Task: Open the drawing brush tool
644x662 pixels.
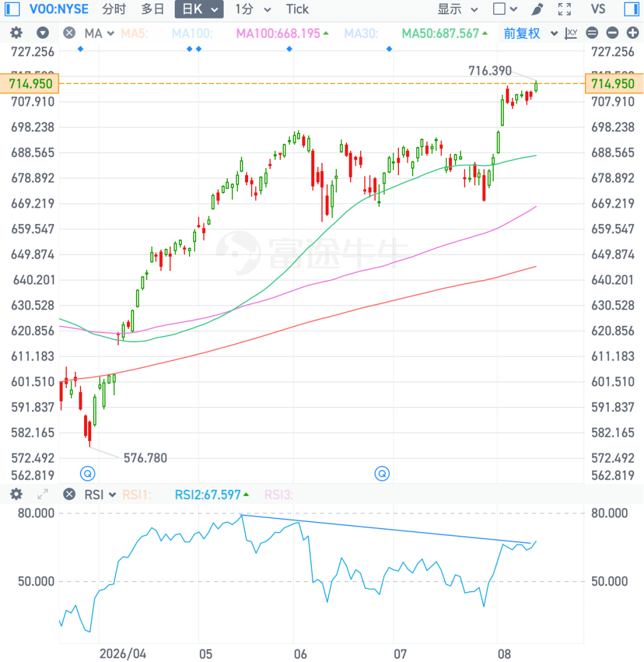Action: (x=537, y=9)
